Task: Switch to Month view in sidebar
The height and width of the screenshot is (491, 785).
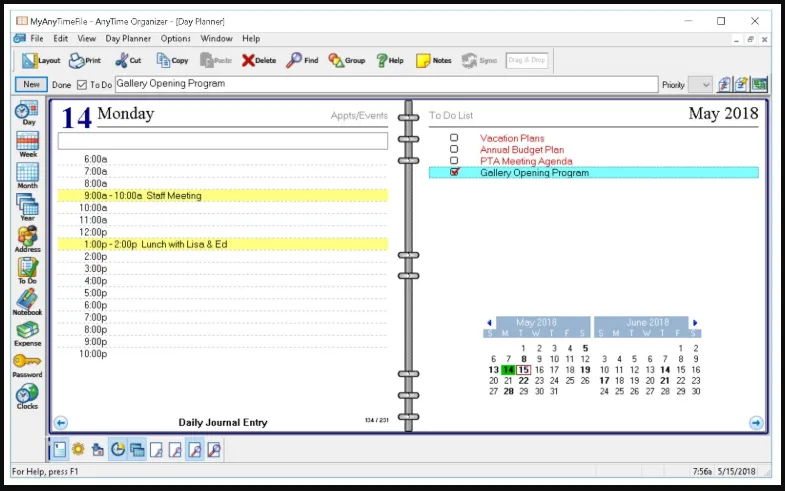Action: click(x=27, y=176)
